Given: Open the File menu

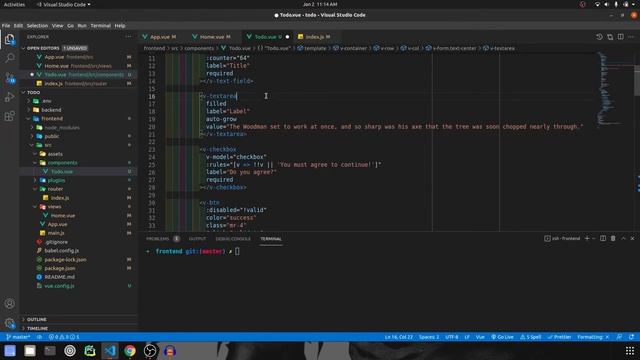Looking at the screenshot, I should coord(6,26).
